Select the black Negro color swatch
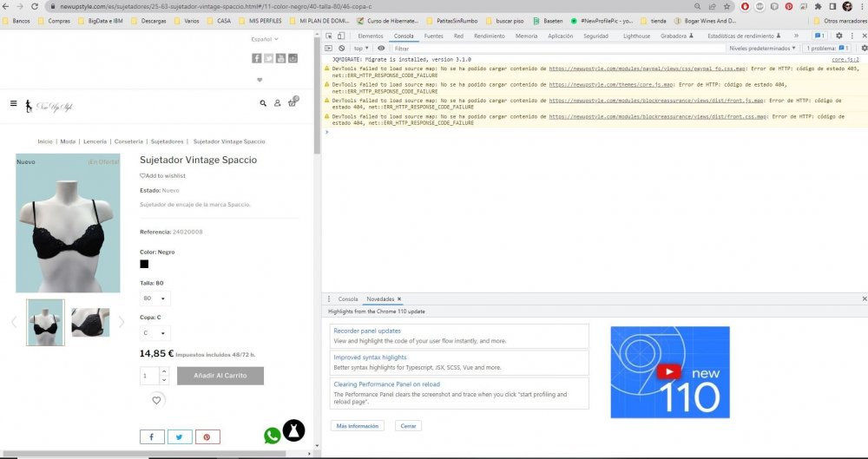The height and width of the screenshot is (459, 868). 144,264
